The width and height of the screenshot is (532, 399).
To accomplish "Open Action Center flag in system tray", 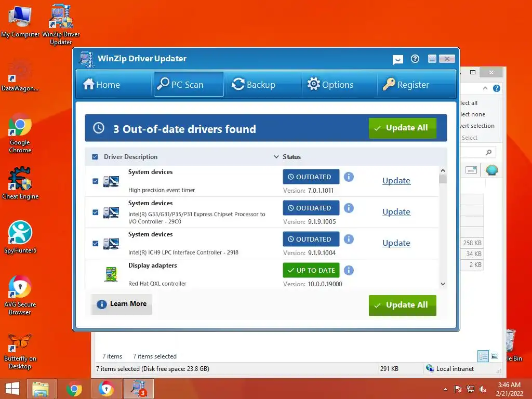I will tap(458, 389).
